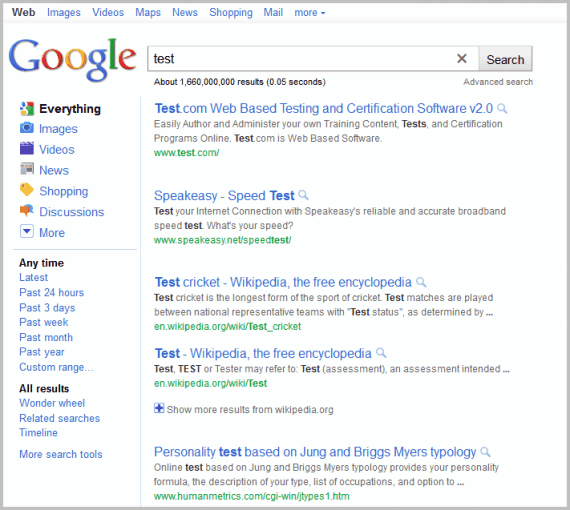This screenshot has height=510, width=570.
Task: Filter to Past month
Action: [46, 337]
